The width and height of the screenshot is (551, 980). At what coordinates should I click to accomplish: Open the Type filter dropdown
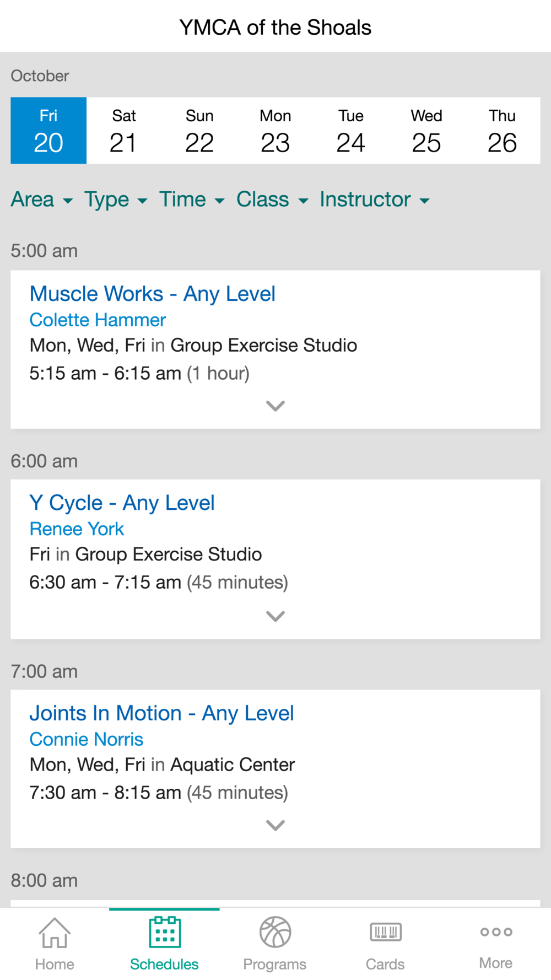click(x=116, y=200)
